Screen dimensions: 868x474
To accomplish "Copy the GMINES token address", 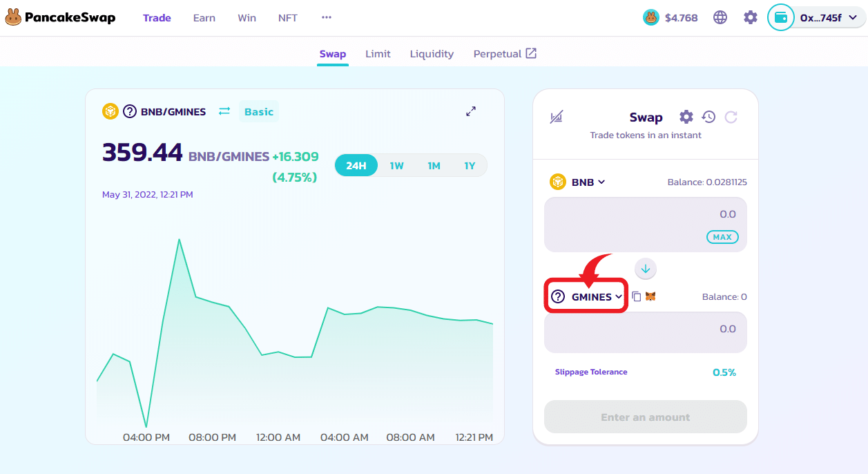I will point(637,296).
